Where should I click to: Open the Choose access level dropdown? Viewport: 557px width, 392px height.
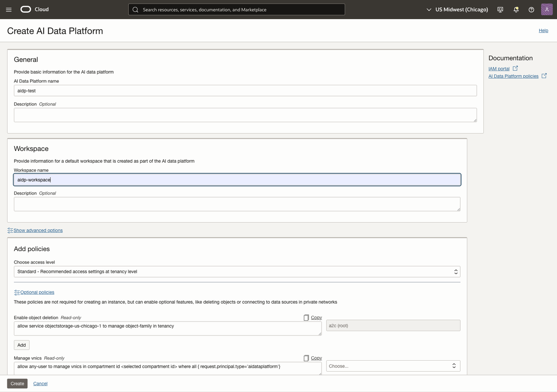click(x=237, y=271)
